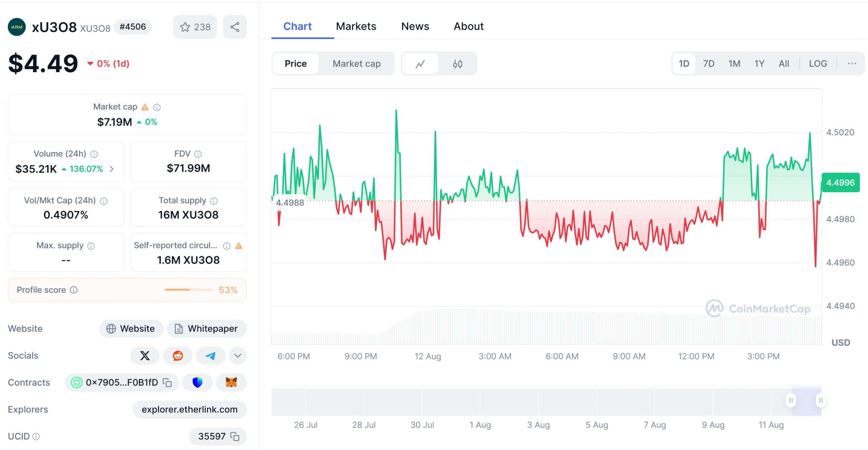Expand Volume (24h) details chevron
This screenshot has width=868, height=450.
[112, 169]
